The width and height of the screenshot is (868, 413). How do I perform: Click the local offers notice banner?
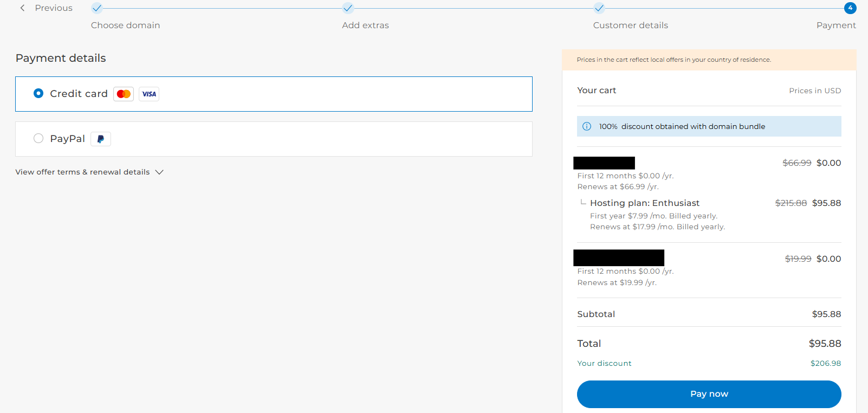[709, 60]
